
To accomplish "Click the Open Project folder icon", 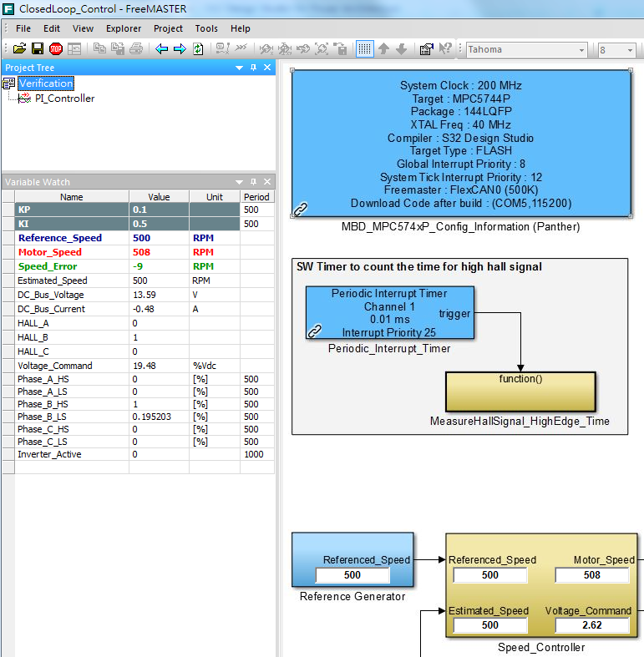I will pyautogui.click(x=19, y=49).
